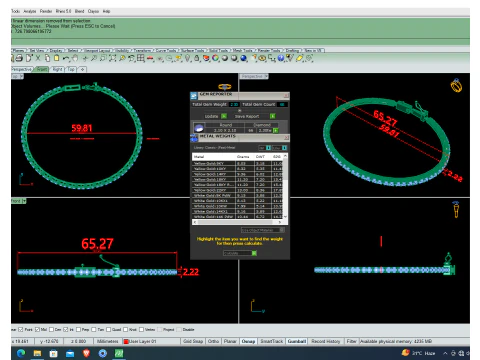Image resolution: width=480 pixels, height=360 pixels.
Task: Click the Gem Reporter panel logo icon
Action: coord(194,96)
